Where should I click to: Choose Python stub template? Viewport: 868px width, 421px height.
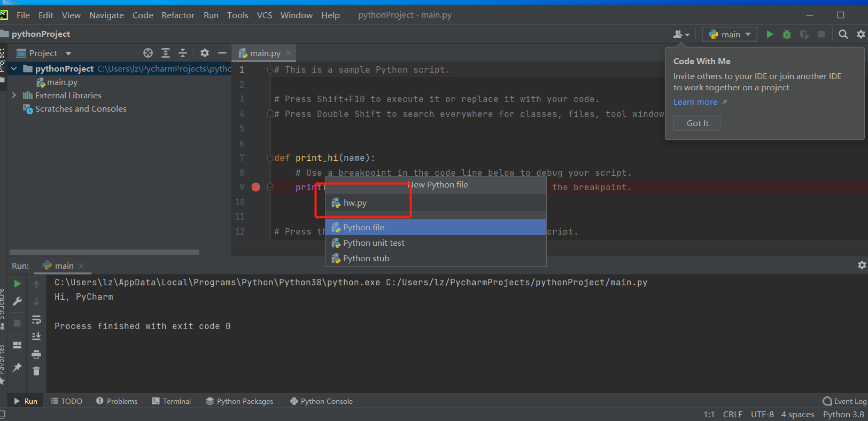pos(436,258)
